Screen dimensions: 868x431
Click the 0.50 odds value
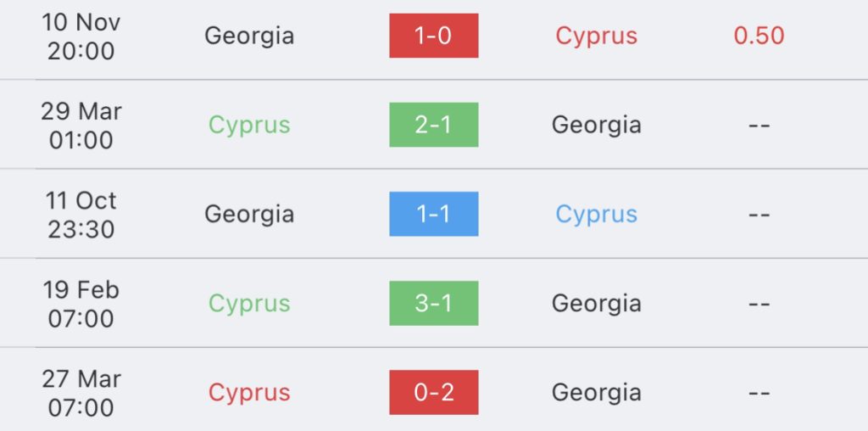point(759,36)
